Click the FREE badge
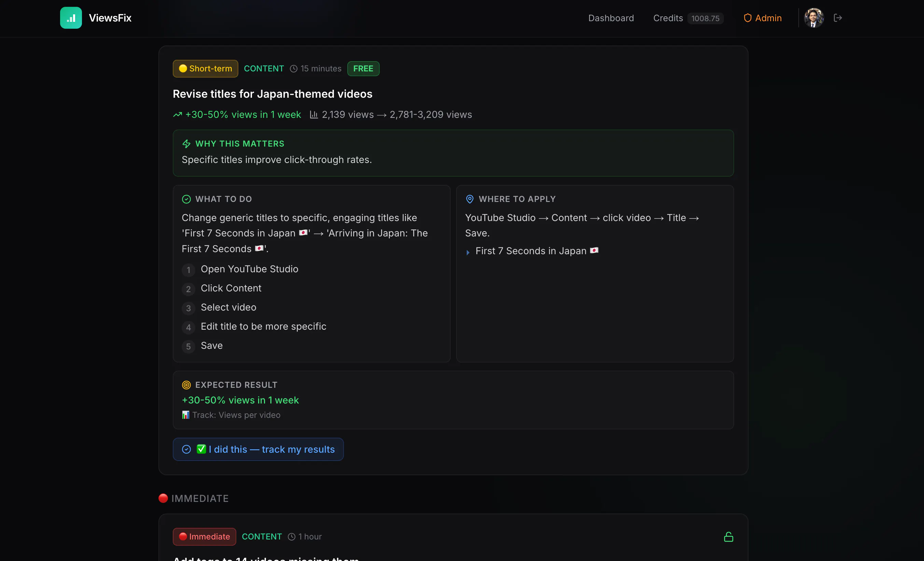Viewport: 924px width, 561px height. point(363,69)
